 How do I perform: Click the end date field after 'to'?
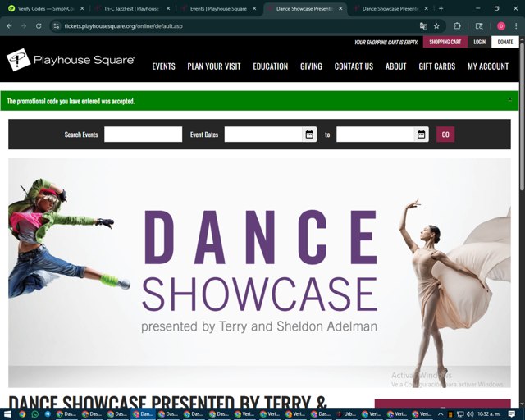375,135
